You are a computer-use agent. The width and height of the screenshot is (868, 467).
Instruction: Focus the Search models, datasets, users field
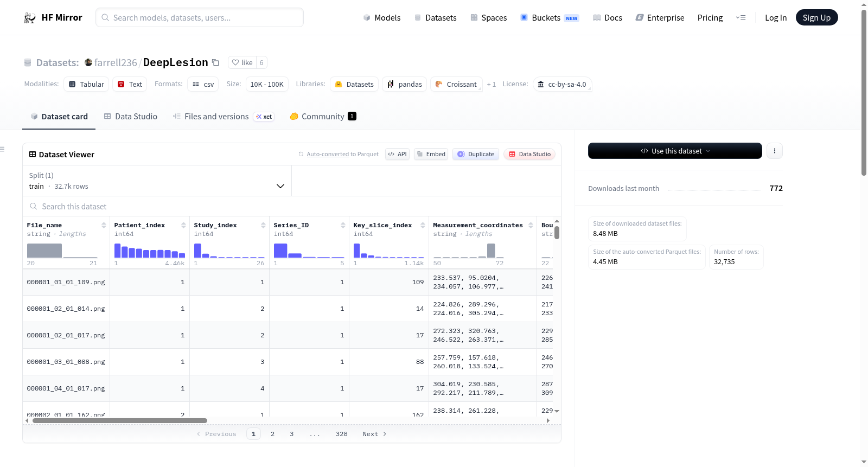point(200,17)
